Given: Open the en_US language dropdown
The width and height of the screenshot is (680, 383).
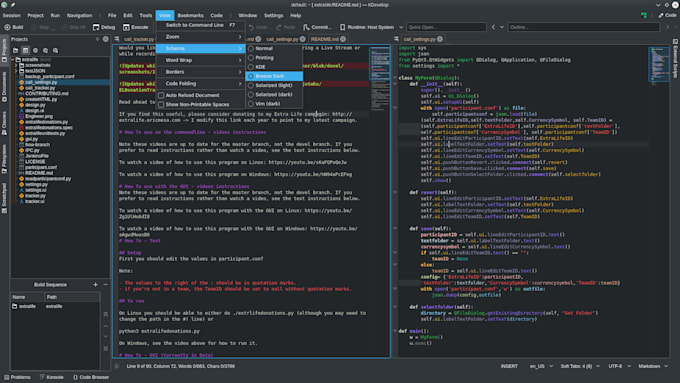Looking at the screenshot, I should tap(541, 366).
